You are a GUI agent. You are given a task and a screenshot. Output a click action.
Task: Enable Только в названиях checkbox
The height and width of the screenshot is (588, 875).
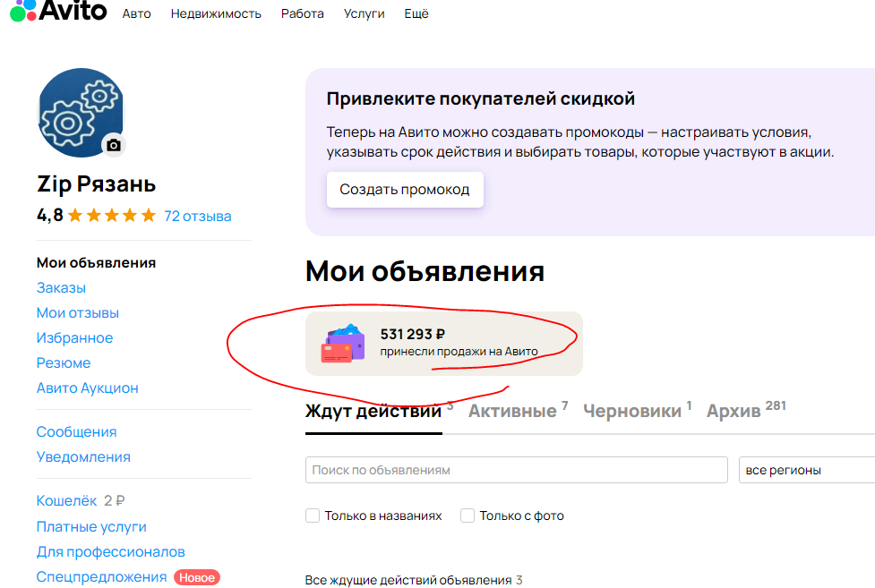click(313, 516)
